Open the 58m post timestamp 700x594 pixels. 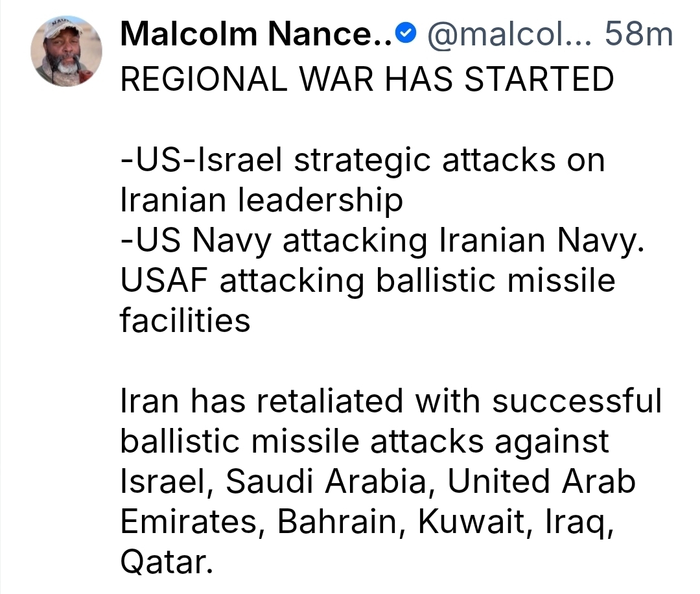click(x=638, y=35)
